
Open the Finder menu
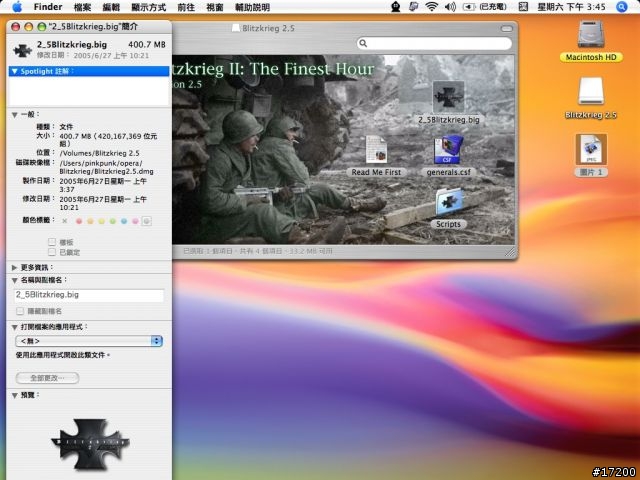[x=48, y=7]
